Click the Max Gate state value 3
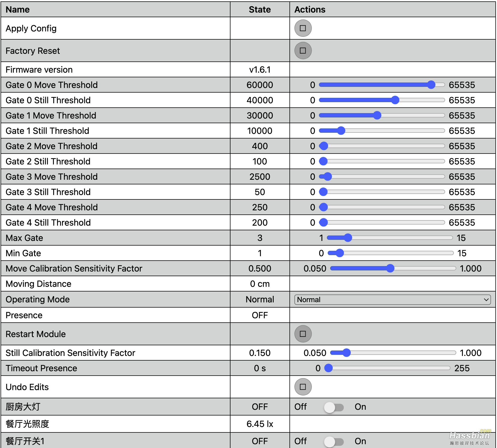Image resolution: width=497 pixels, height=448 pixels. tap(260, 238)
